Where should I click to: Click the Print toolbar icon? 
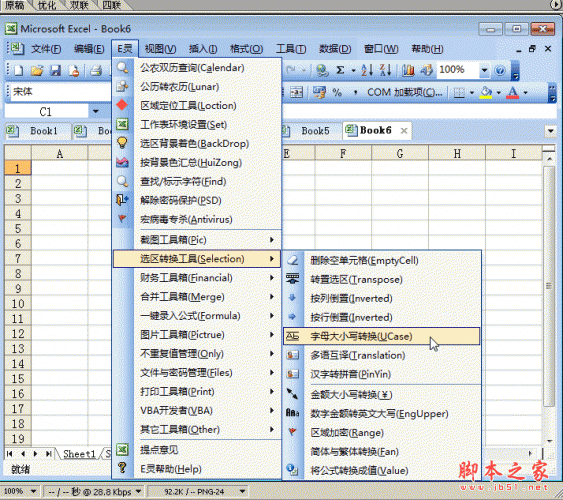[x=96, y=70]
